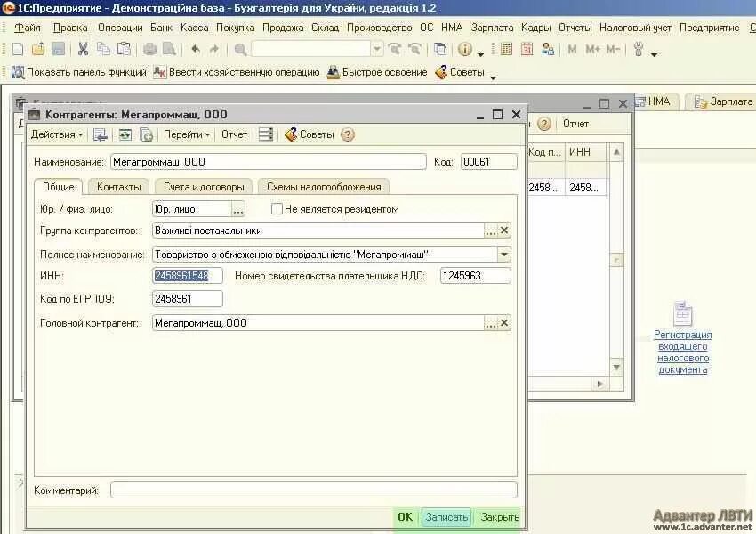Click Ввести хозяйственную операцию button

click(x=237, y=72)
